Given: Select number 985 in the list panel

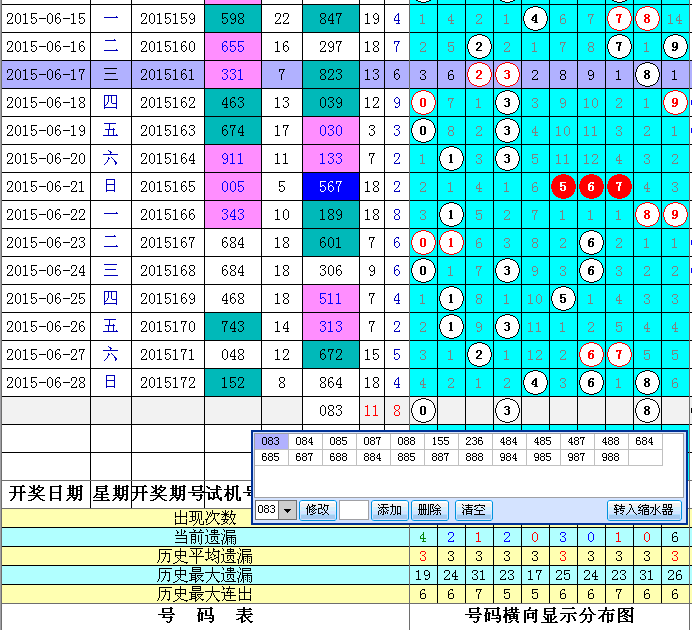Looking at the screenshot, I should (x=543, y=458).
